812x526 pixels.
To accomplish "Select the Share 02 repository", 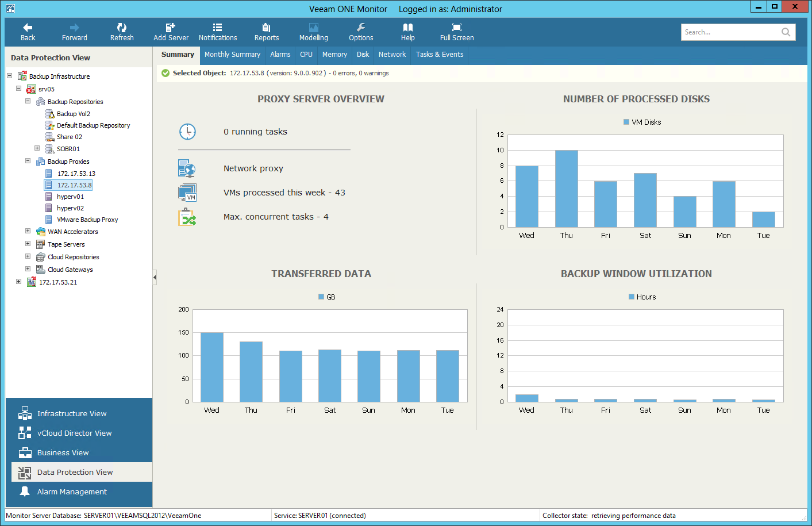I will coord(70,137).
